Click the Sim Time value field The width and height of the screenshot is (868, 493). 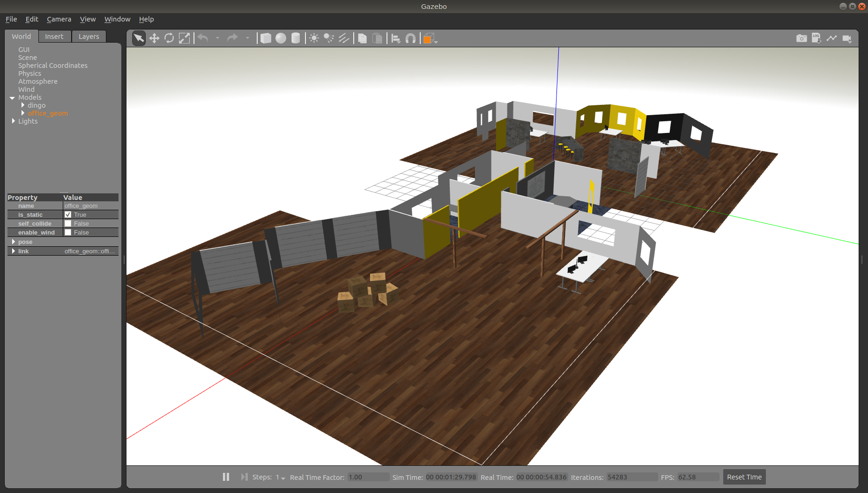[x=451, y=477]
